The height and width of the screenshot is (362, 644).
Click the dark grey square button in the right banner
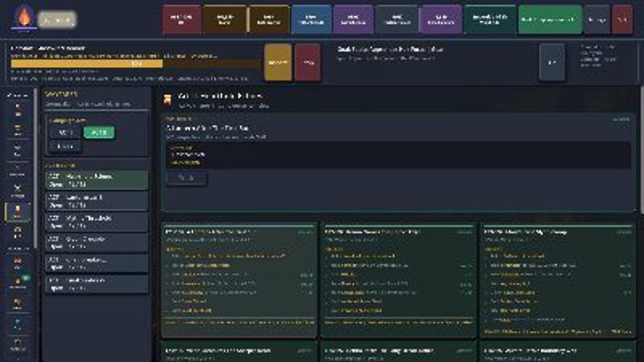point(552,63)
